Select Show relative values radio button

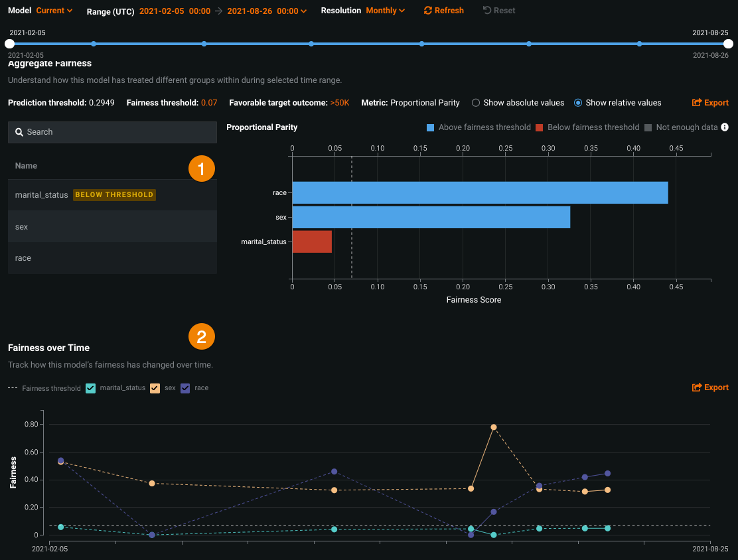(578, 103)
